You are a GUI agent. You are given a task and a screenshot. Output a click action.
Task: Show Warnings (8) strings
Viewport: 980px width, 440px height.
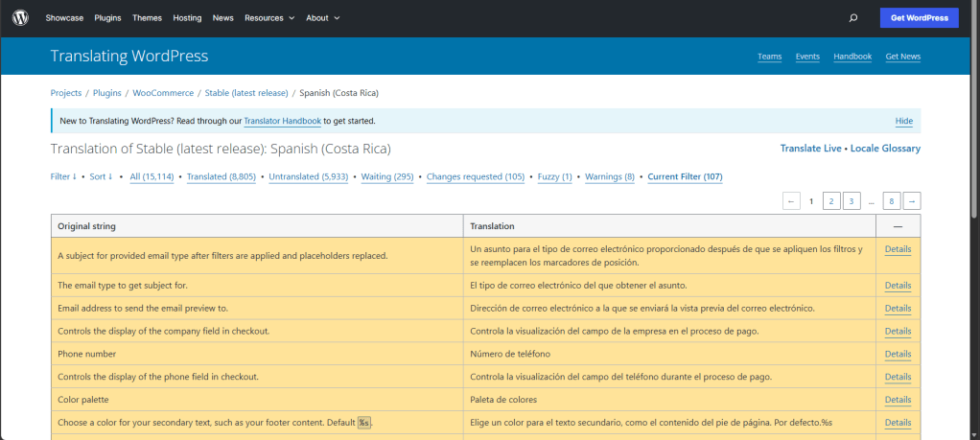point(610,177)
